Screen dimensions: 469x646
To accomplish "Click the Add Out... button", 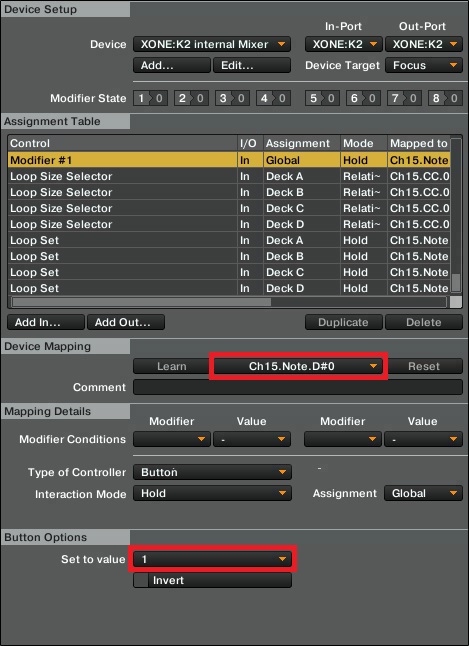I will [x=126, y=322].
